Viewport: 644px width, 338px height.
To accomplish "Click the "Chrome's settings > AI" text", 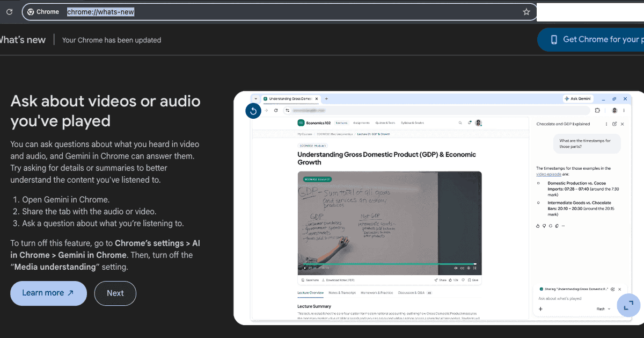I will click(158, 243).
